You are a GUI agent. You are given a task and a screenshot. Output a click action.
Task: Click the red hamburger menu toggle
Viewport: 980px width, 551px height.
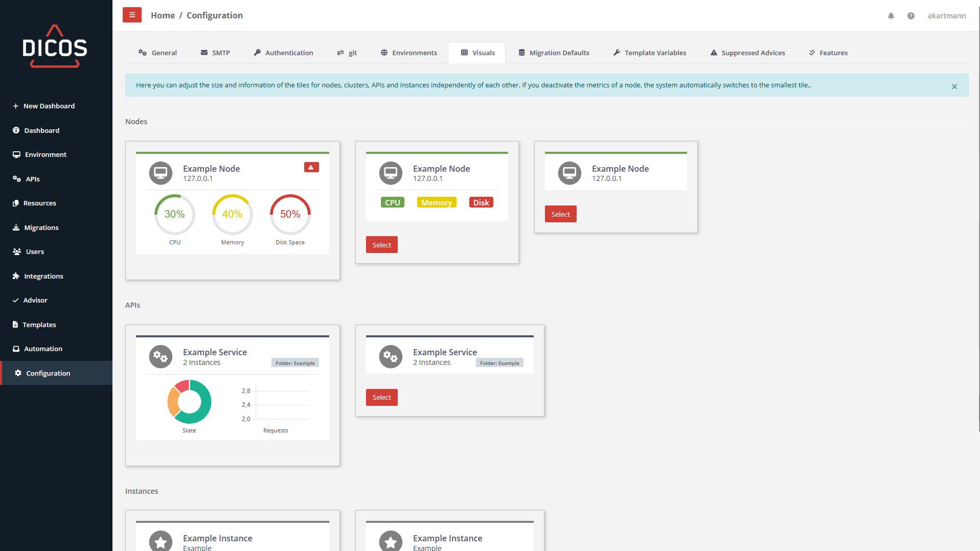click(x=132, y=15)
